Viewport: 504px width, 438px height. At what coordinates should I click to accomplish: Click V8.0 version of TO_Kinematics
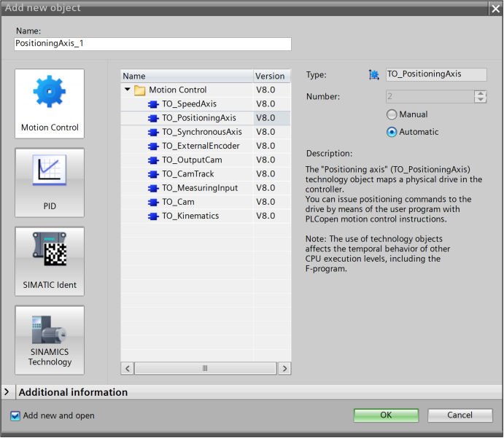point(265,216)
